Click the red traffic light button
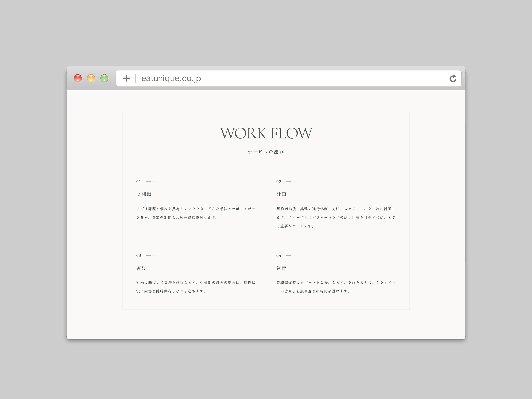 (x=78, y=78)
